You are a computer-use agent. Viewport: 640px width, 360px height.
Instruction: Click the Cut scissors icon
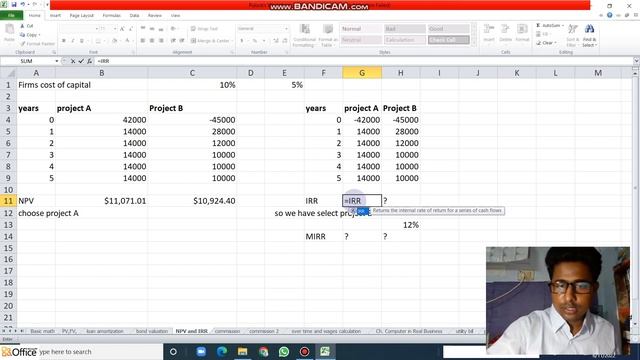point(22,26)
